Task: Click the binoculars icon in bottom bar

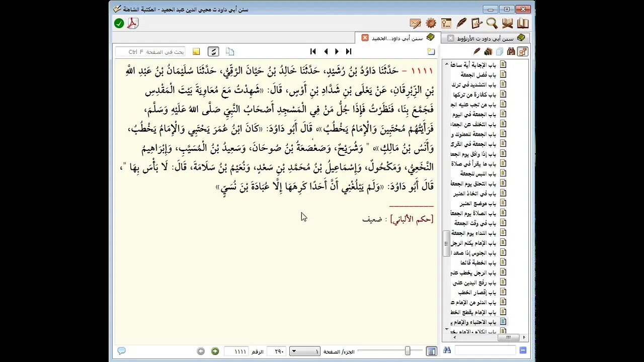Action: click(x=447, y=350)
